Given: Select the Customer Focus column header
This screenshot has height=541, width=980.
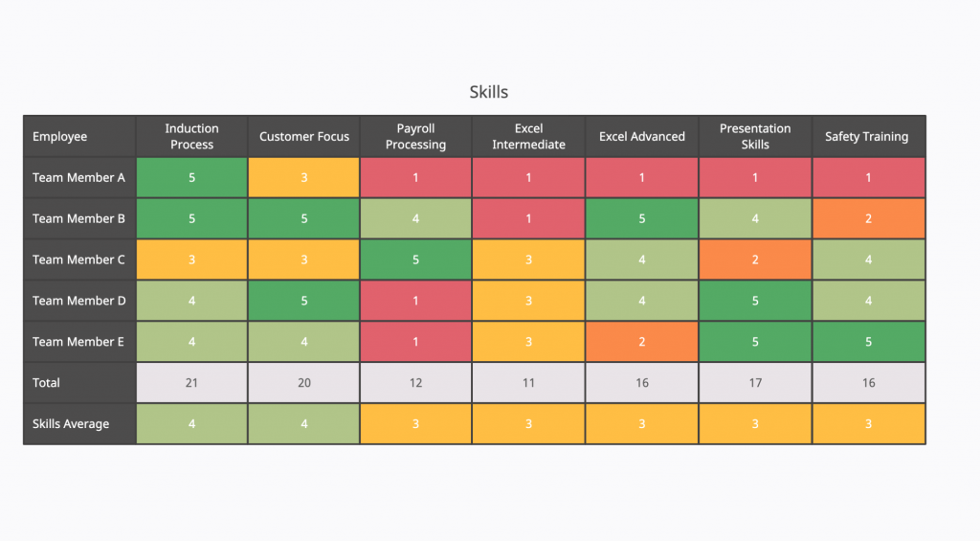Looking at the screenshot, I should tap(304, 137).
